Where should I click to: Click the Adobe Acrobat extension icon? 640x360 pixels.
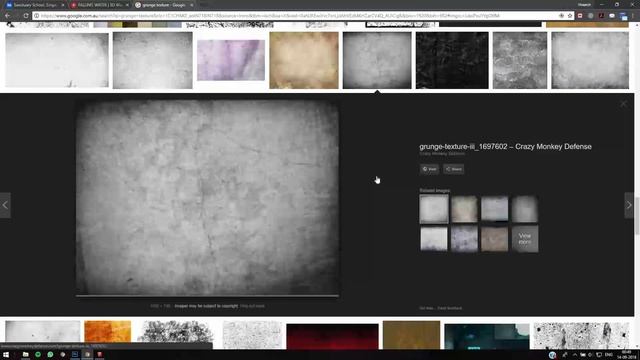tap(601, 16)
